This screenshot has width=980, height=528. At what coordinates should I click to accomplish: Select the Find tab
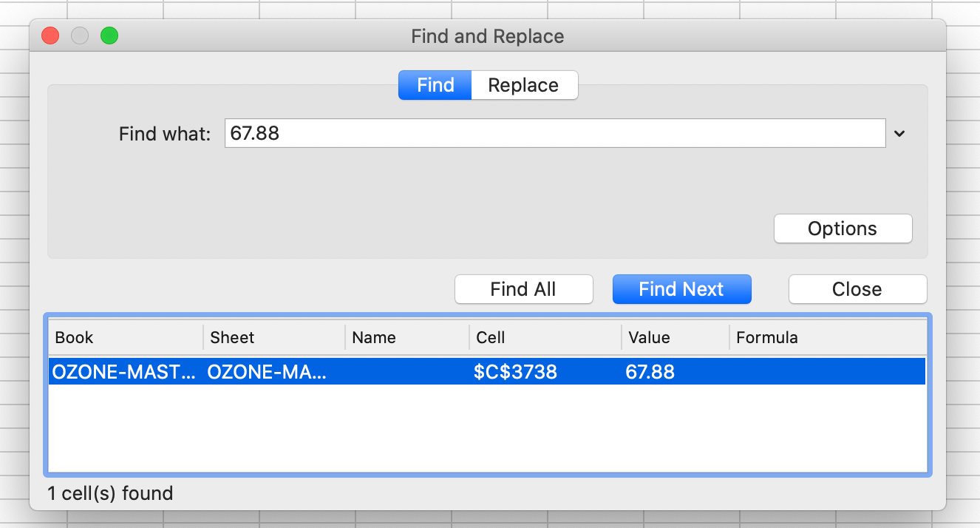435,85
